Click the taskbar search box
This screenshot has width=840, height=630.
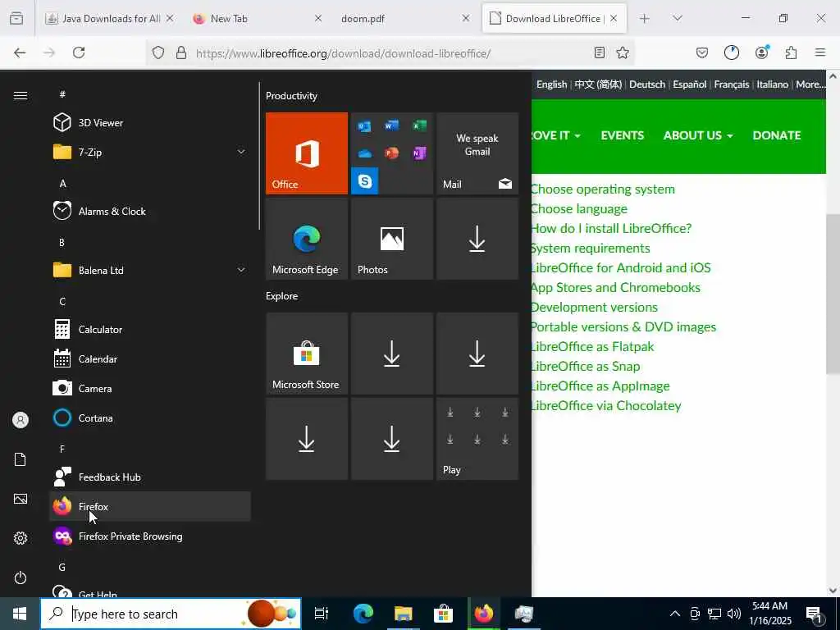point(171,614)
